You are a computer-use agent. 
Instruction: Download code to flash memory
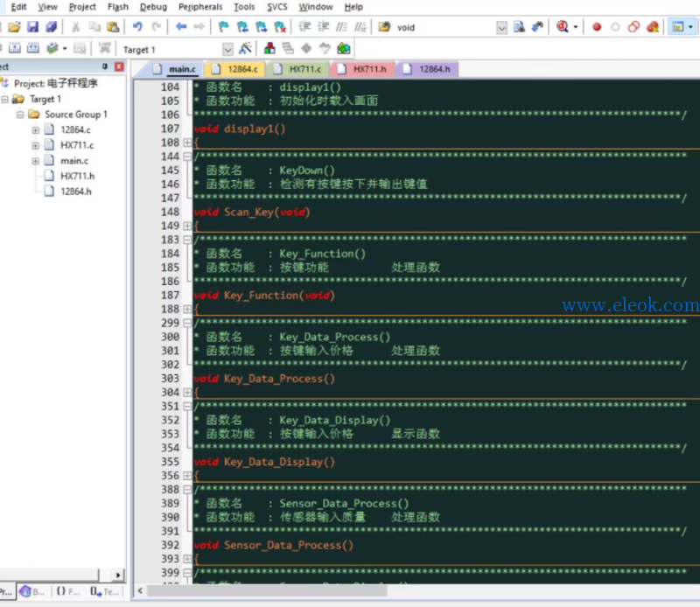[x=104, y=48]
